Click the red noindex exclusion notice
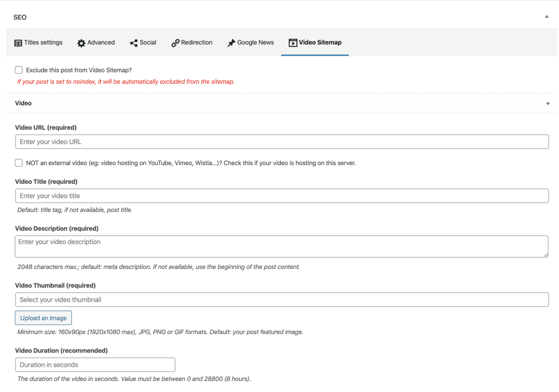This screenshot has height=392, width=559. 126,81
